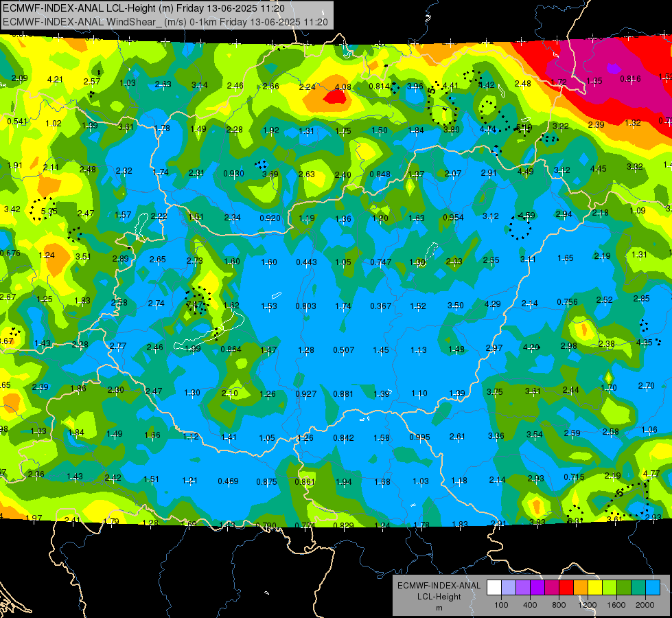The image size is (672, 618).
Task: Select the magenta legend swatch
Action: [x=552, y=587]
